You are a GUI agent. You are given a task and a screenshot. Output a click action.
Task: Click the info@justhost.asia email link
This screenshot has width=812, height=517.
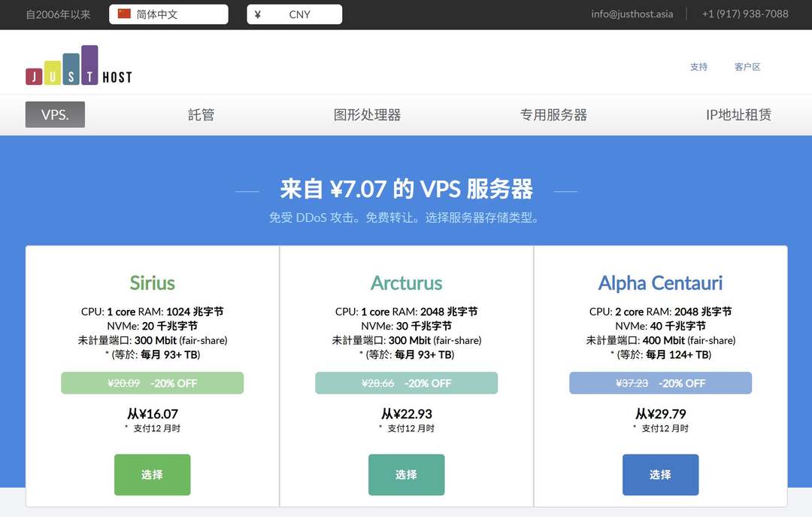(632, 14)
